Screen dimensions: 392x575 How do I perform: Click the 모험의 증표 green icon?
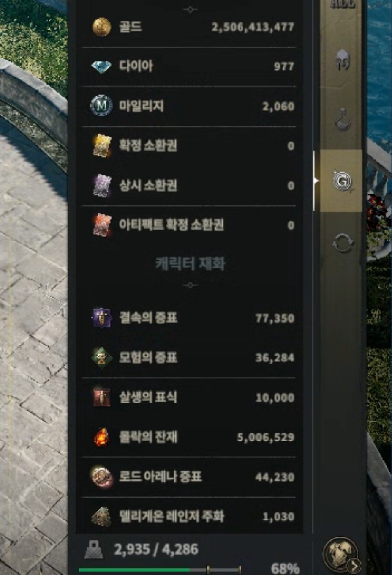click(102, 358)
